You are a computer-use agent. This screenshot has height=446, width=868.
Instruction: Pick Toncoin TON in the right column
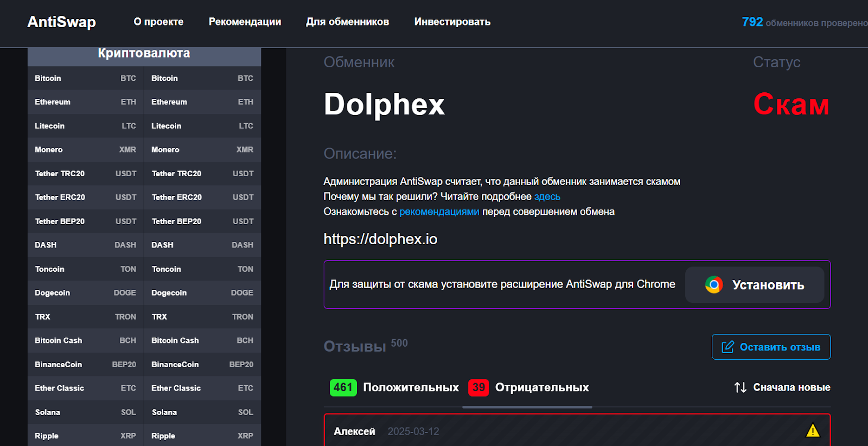202,269
